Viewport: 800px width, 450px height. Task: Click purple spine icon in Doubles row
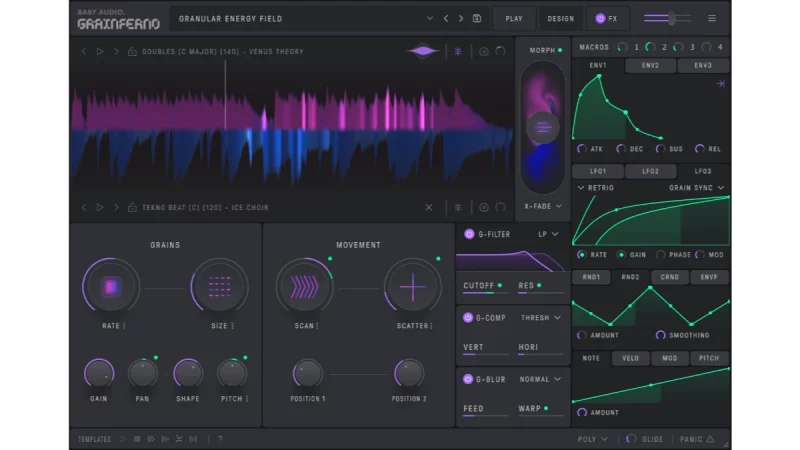click(x=458, y=52)
